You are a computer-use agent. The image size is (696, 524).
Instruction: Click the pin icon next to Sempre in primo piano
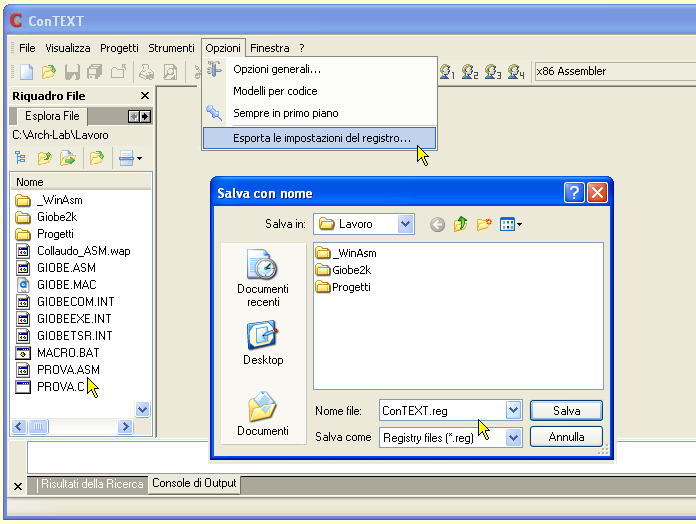tap(214, 113)
